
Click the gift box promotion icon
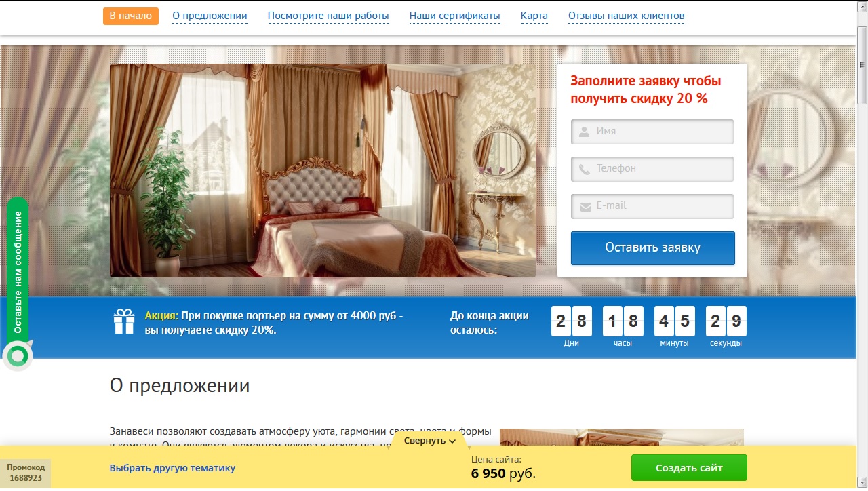tap(124, 321)
